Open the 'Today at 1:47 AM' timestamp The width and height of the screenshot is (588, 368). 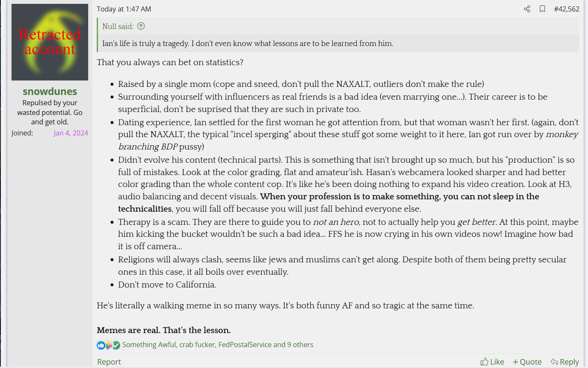click(x=124, y=9)
